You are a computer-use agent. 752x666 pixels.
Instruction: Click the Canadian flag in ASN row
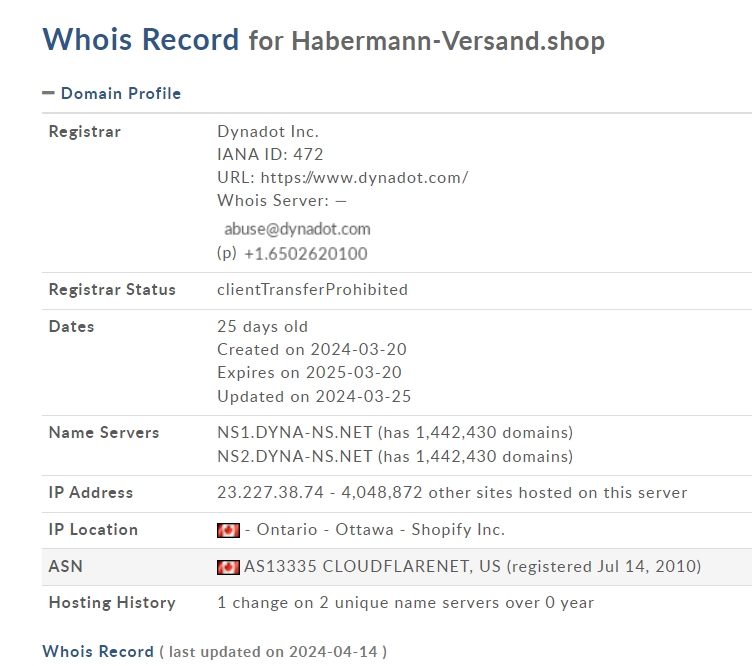point(228,567)
